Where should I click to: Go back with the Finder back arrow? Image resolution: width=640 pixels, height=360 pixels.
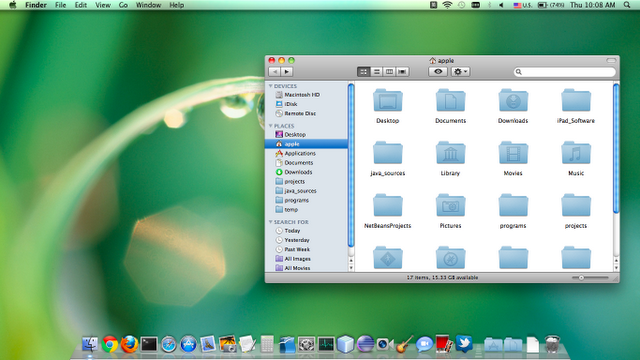(274, 72)
